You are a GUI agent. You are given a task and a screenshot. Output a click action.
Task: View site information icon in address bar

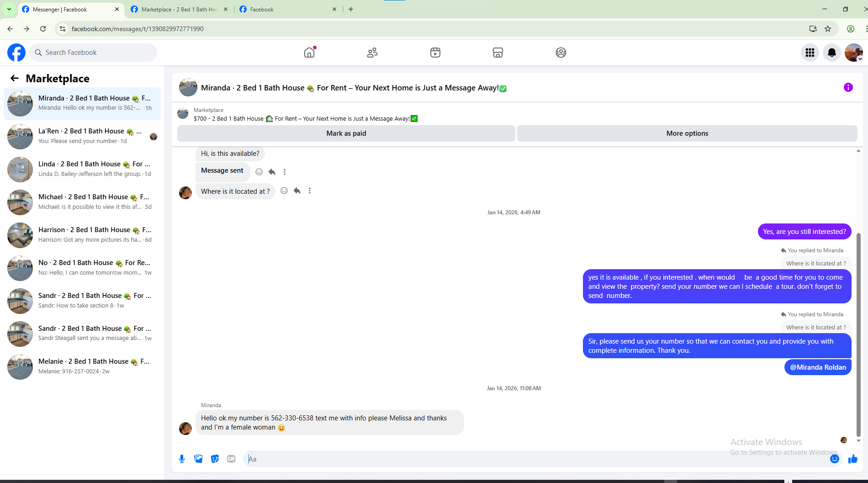coord(63,29)
